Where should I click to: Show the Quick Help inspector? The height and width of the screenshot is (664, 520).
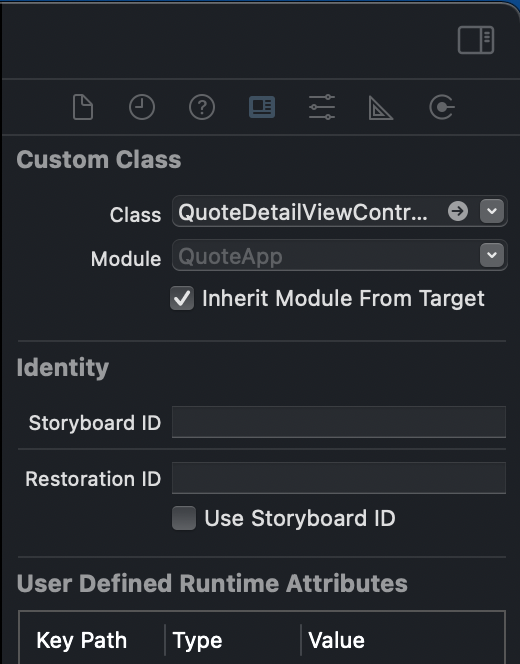[x=202, y=107]
